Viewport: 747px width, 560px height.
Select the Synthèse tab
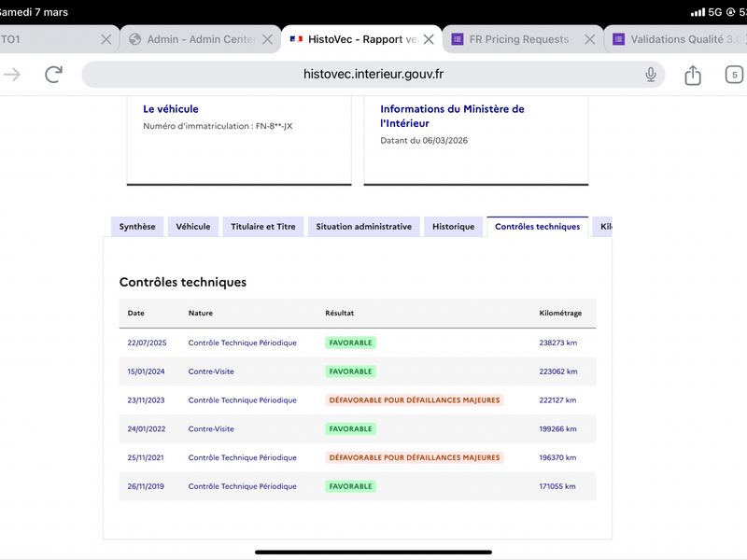137,227
